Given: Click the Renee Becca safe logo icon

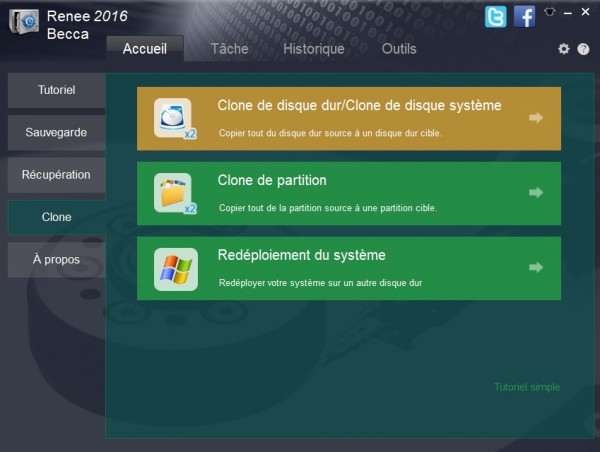Looking at the screenshot, I should click(24, 22).
